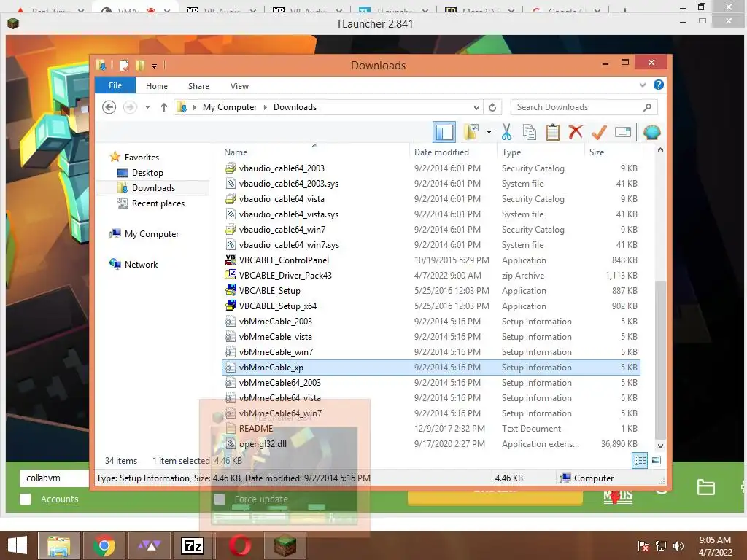Cut the selection with the scissors icon

[506, 133]
